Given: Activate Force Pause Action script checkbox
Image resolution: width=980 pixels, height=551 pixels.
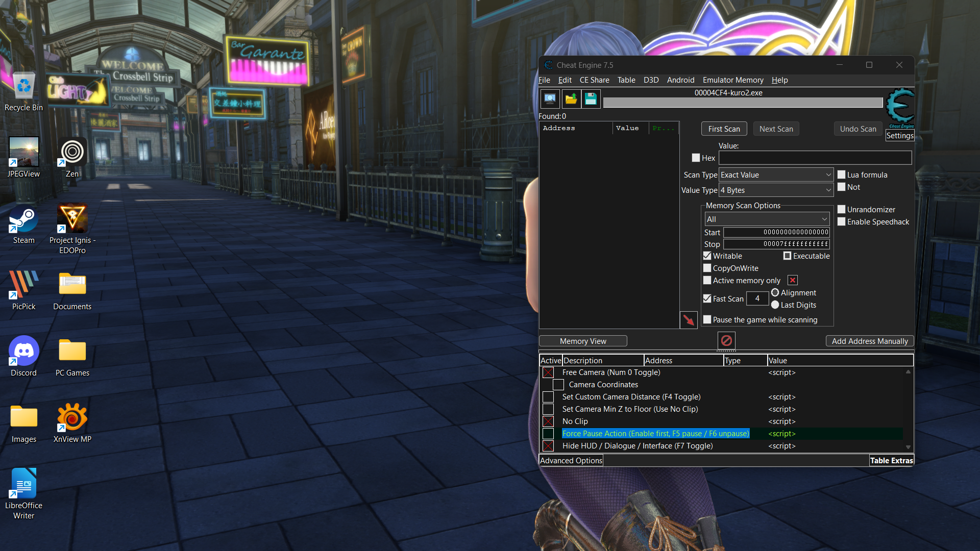Looking at the screenshot, I should point(548,434).
